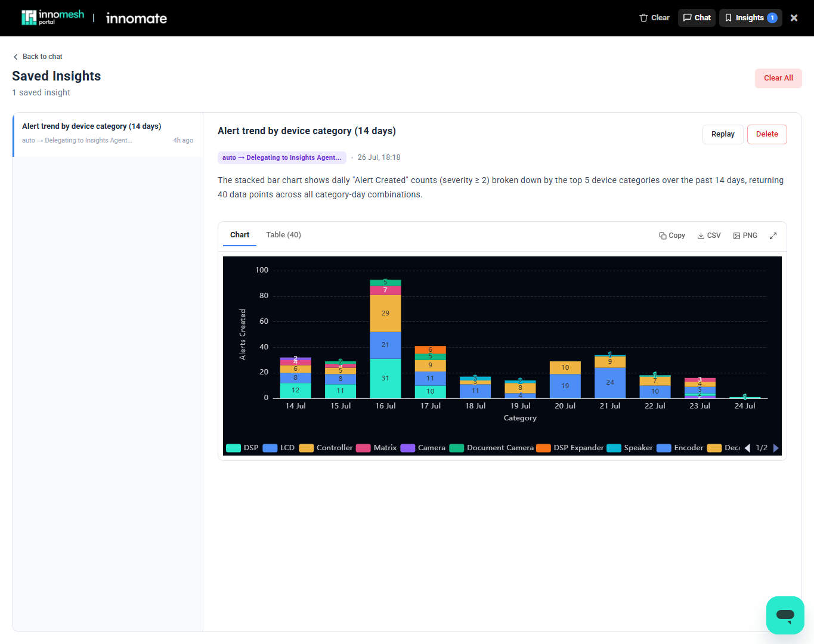Toggle the LCD legend series

click(x=278, y=448)
